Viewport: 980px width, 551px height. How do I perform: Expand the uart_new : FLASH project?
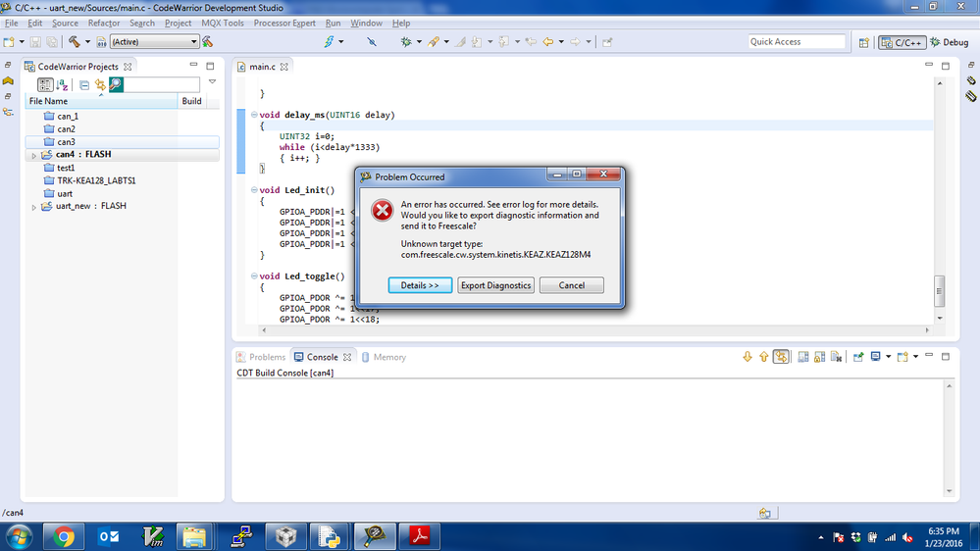(x=33, y=207)
